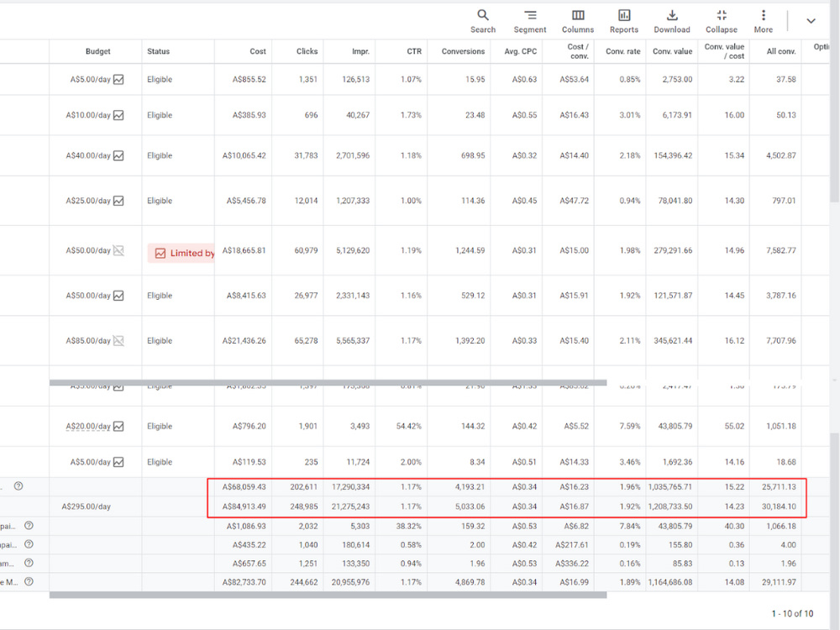Open budget chart icon for A$40.00/day row
840x630 pixels.
118,156
